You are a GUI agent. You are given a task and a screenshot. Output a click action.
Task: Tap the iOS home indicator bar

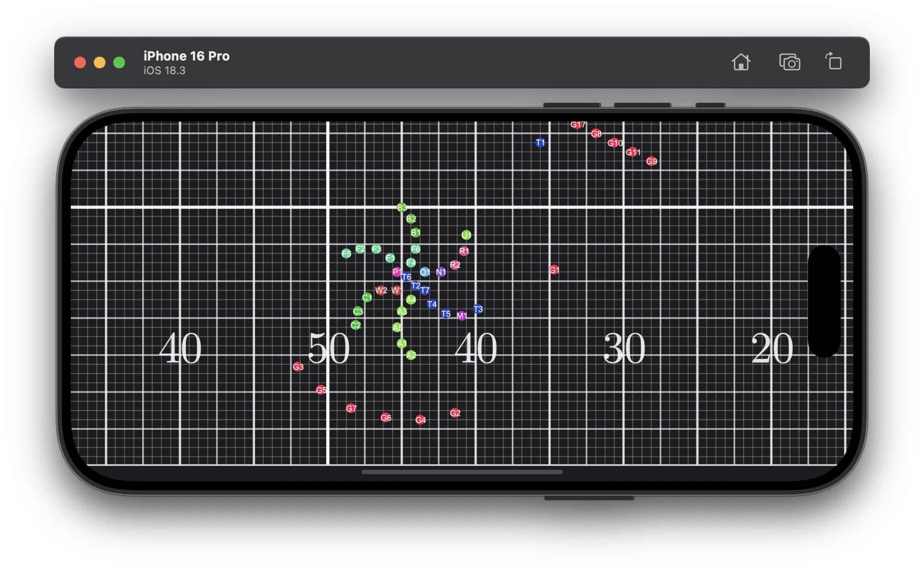click(x=462, y=472)
